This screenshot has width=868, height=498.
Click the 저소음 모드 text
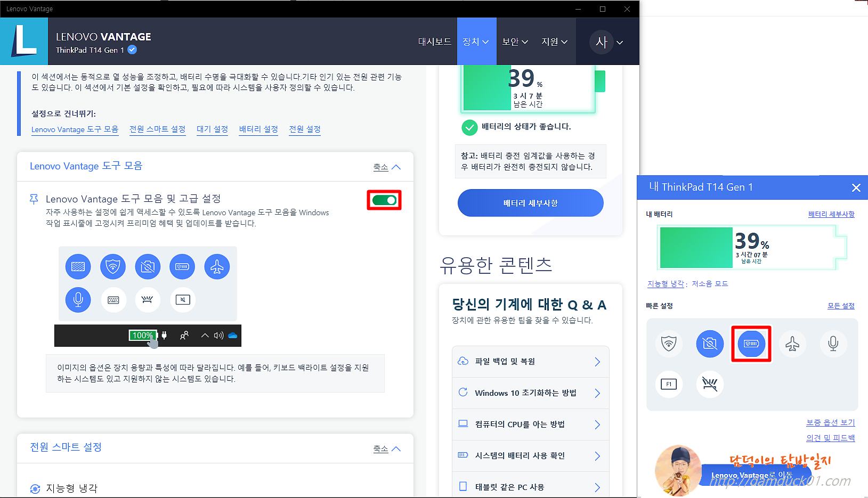click(x=710, y=284)
